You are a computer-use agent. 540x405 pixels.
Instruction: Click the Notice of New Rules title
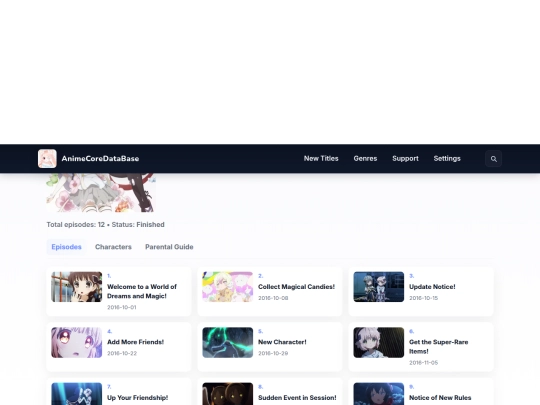(440, 397)
